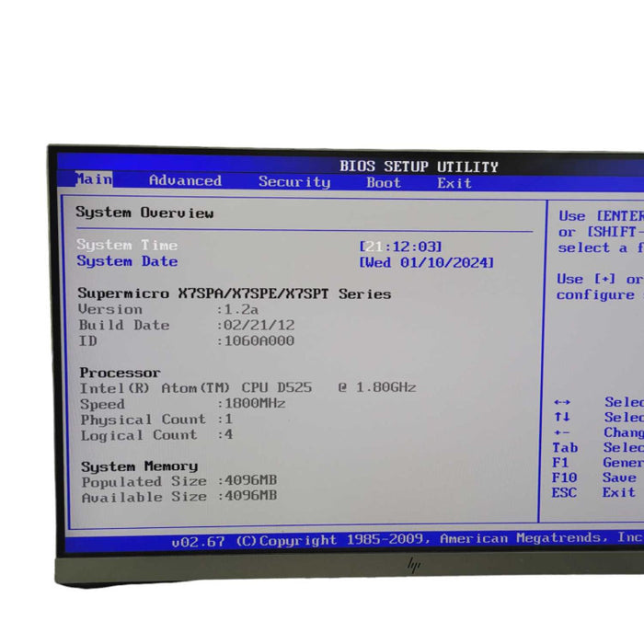The height and width of the screenshot is (644, 644).
Task: Select the System Time label
Action: point(127,246)
